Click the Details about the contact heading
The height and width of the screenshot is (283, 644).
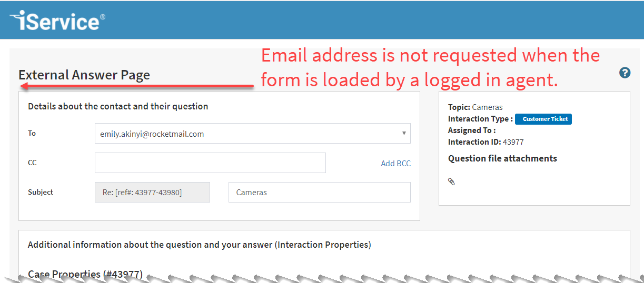(x=118, y=106)
